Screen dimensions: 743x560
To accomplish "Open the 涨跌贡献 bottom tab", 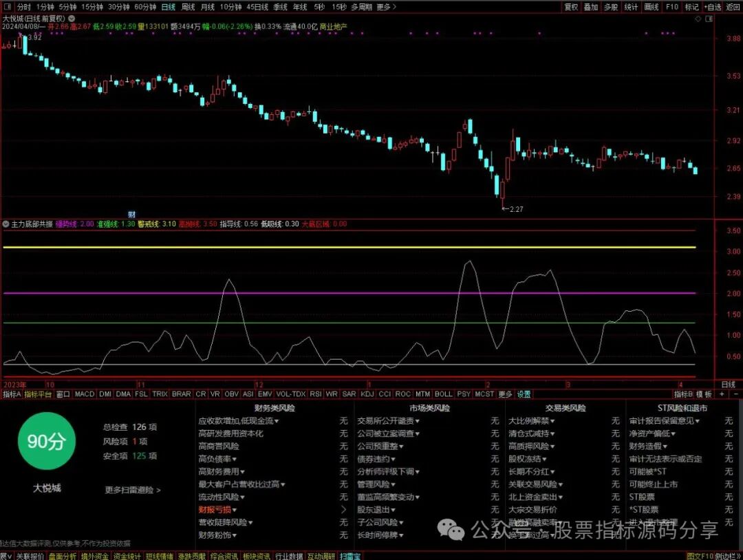I will click(191, 556).
